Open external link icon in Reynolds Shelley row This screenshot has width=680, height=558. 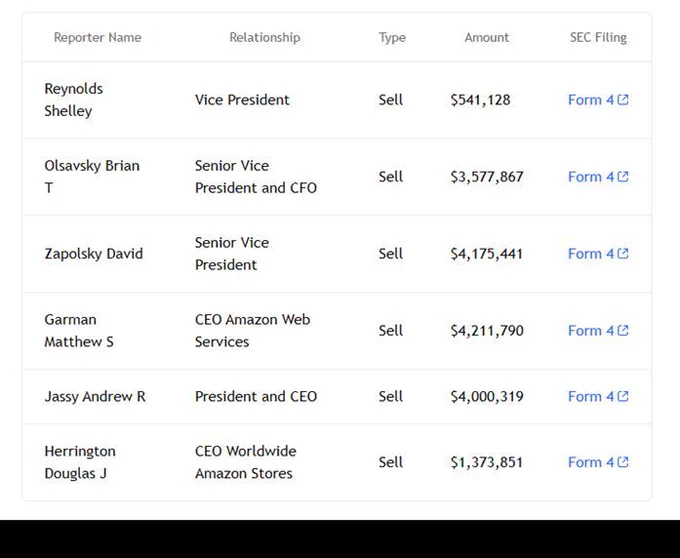(623, 100)
